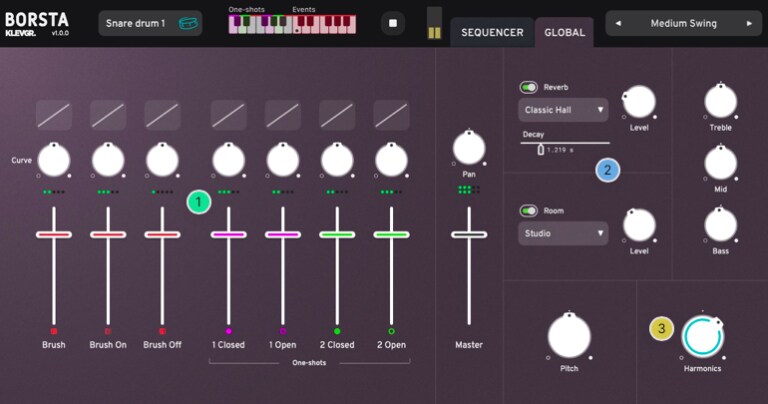
Task: Open the Medium Swing preset list
Action: point(683,23)
